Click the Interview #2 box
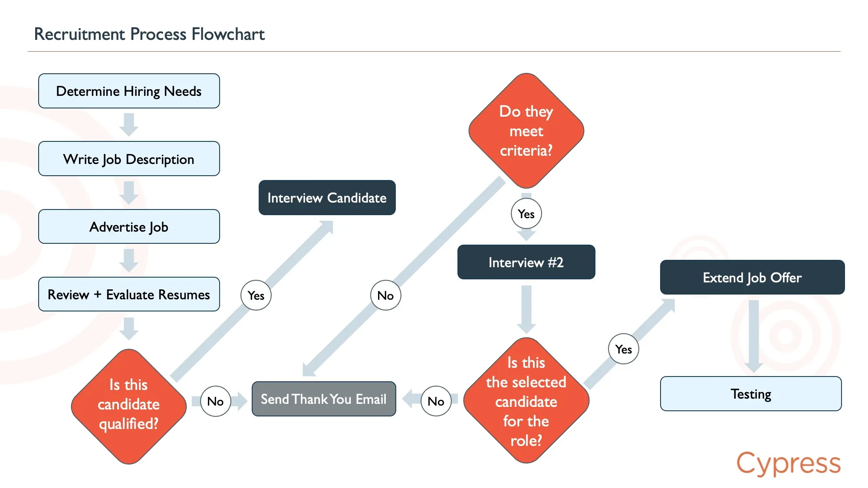 (x=526, y=262)
